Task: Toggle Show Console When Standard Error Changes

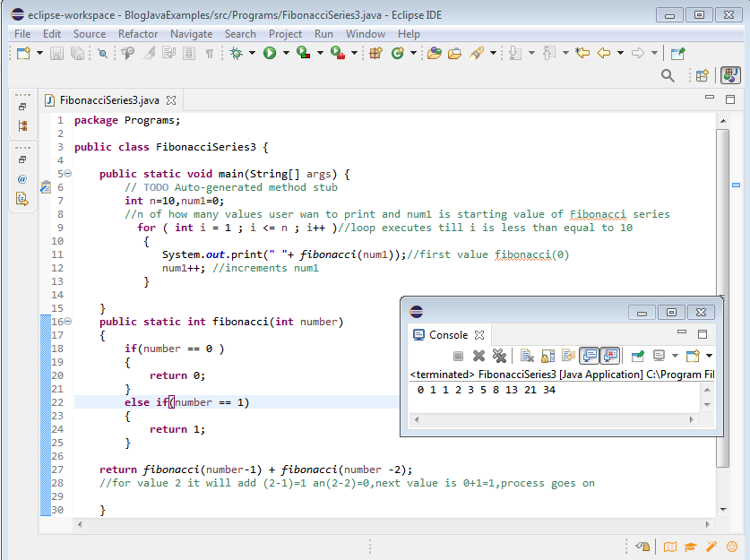Action: click(x=609, y=357)
